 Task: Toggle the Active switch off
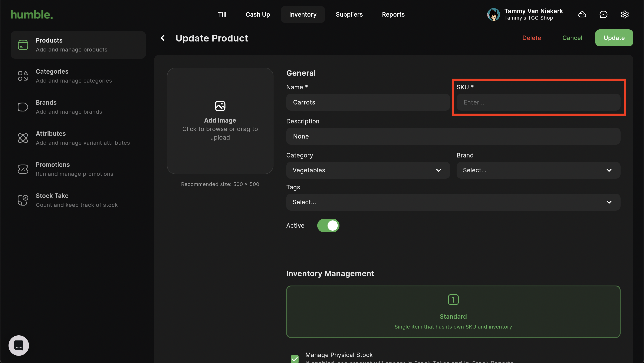pos(328,226)
